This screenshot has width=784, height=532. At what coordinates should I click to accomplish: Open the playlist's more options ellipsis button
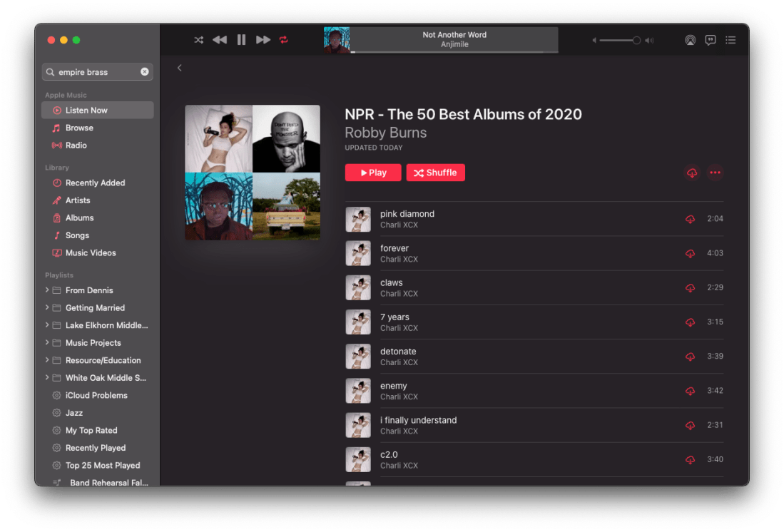[715, 173]
